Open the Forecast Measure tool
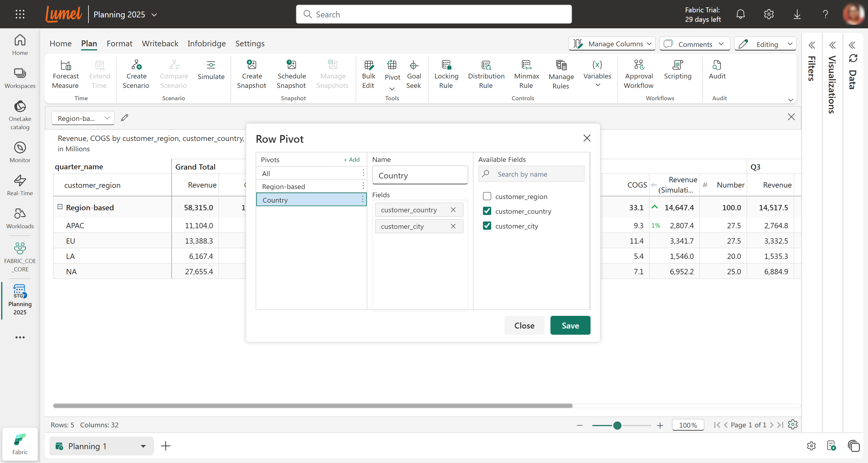The width and height of the screenshot is (868, 463). 65,75
